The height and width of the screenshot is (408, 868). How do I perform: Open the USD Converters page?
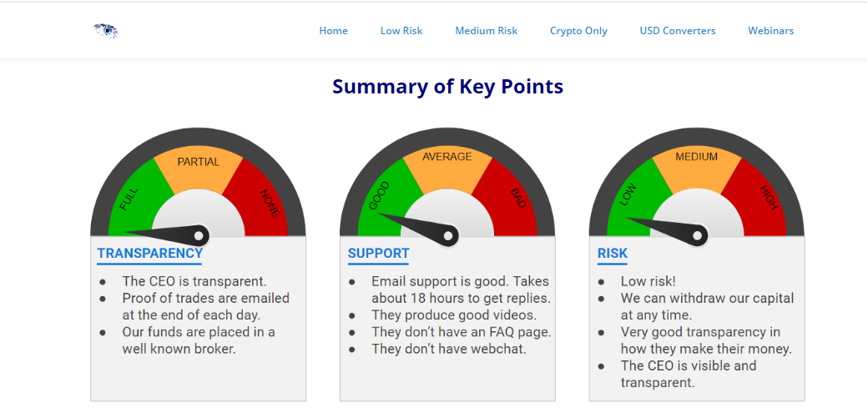tap(678, 31)
